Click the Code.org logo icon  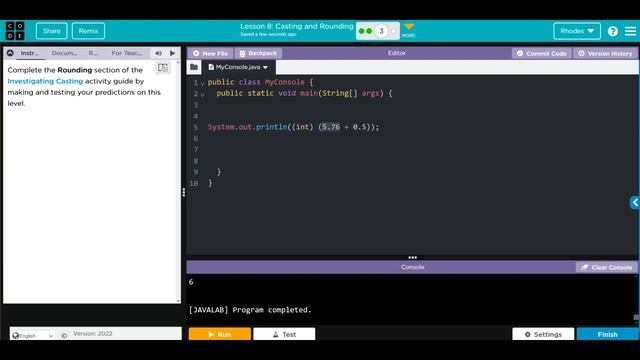[15, 31]
